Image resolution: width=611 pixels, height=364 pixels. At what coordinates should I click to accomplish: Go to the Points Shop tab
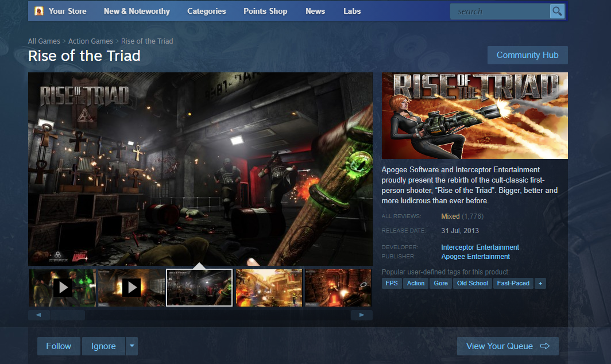[265, 11]
